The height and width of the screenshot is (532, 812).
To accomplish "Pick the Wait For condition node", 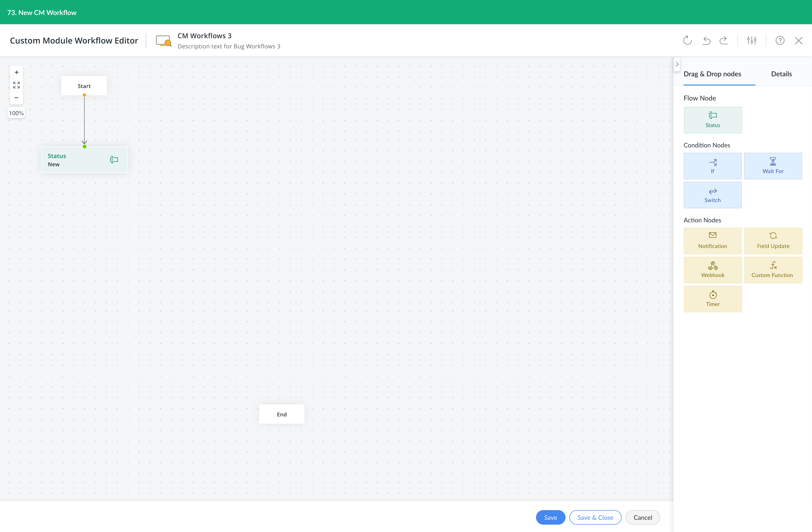I will click(773, 166).
